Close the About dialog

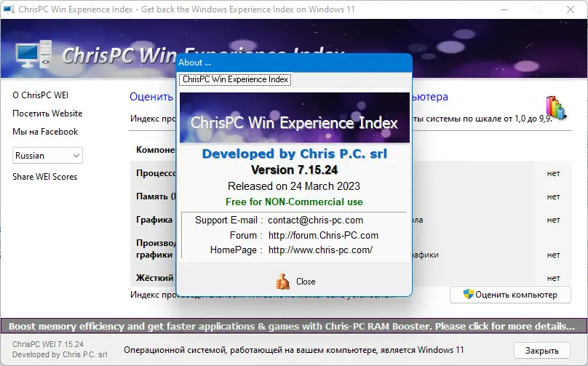(306, 282)
